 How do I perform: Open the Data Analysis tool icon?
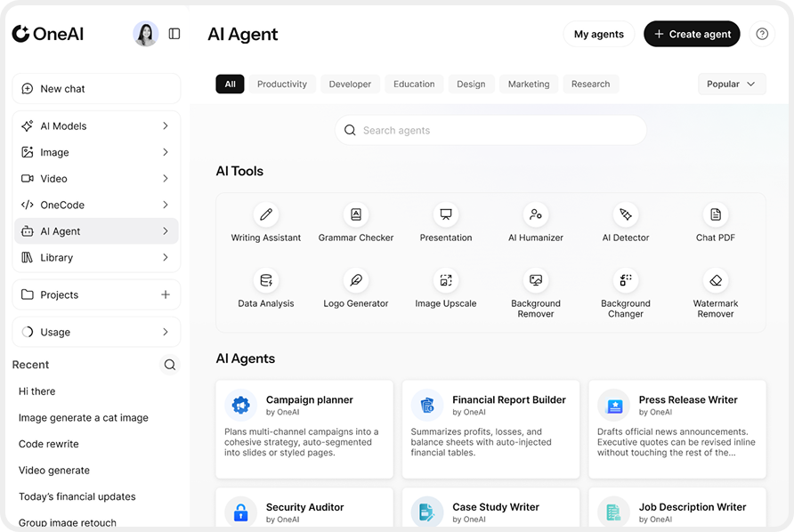pyautogui.click(x=266, y=280)
